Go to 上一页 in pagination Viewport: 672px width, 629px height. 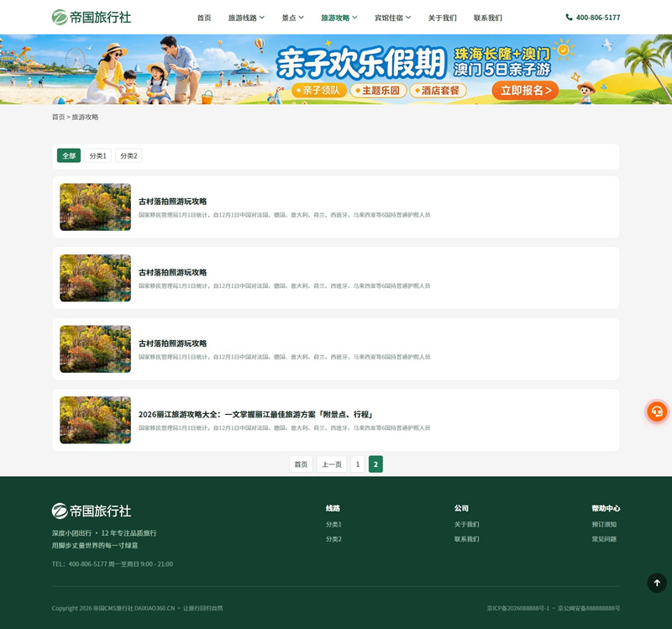coord(332,464)
